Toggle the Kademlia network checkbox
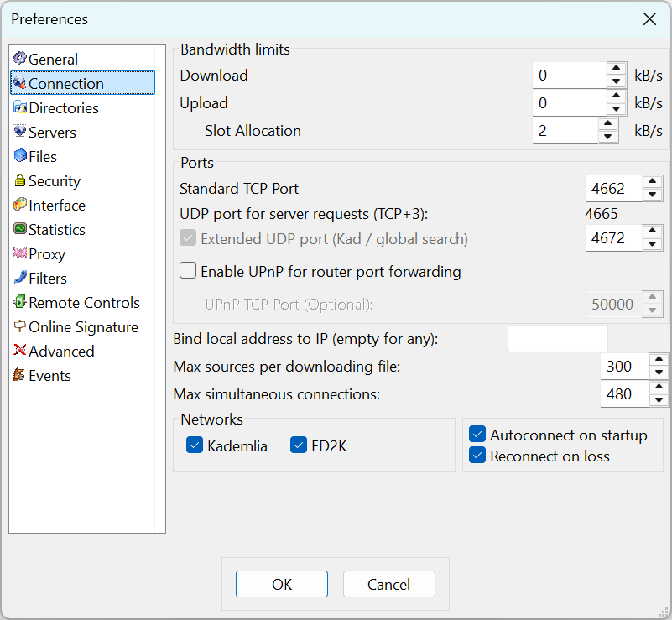 coord(195,445)
